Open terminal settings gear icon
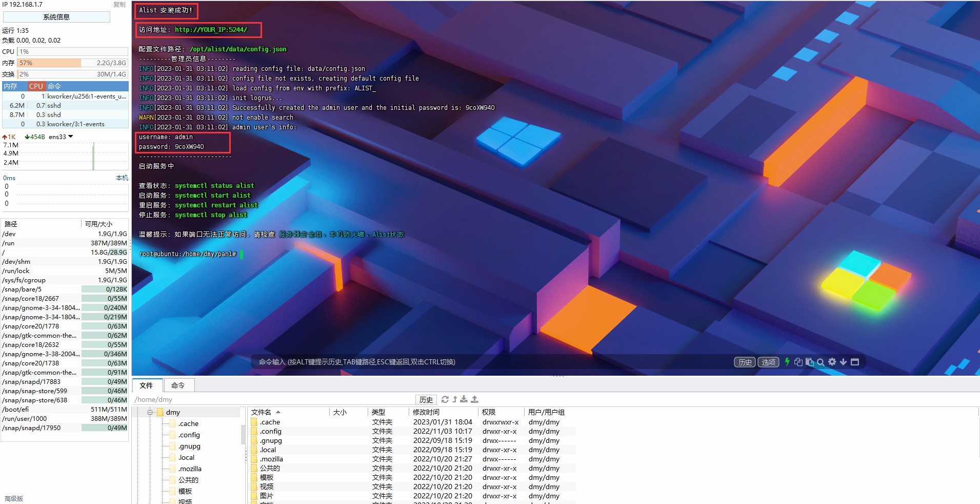Screen dimensions: 980x504 pos(832,362)
